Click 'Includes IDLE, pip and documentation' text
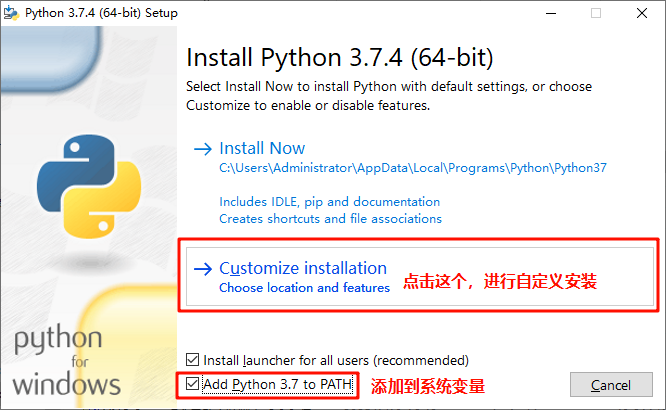The image size is (666, 410). coord(330,202)
